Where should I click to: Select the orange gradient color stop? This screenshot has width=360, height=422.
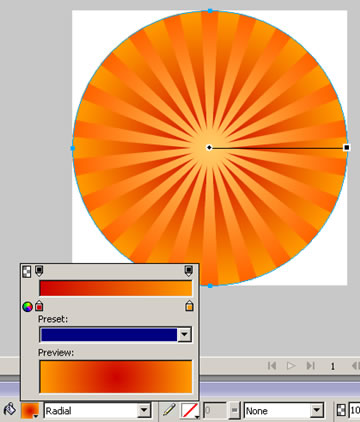point(189,306)
